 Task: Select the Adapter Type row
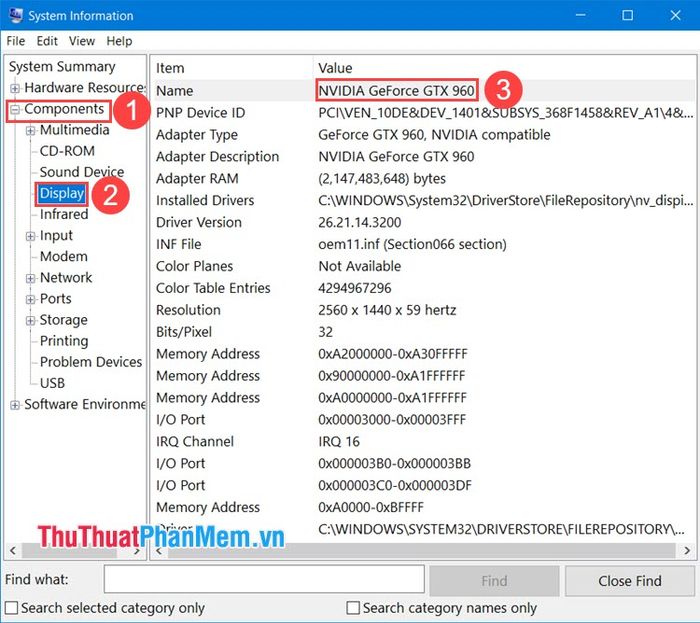[x=423, y=134]
